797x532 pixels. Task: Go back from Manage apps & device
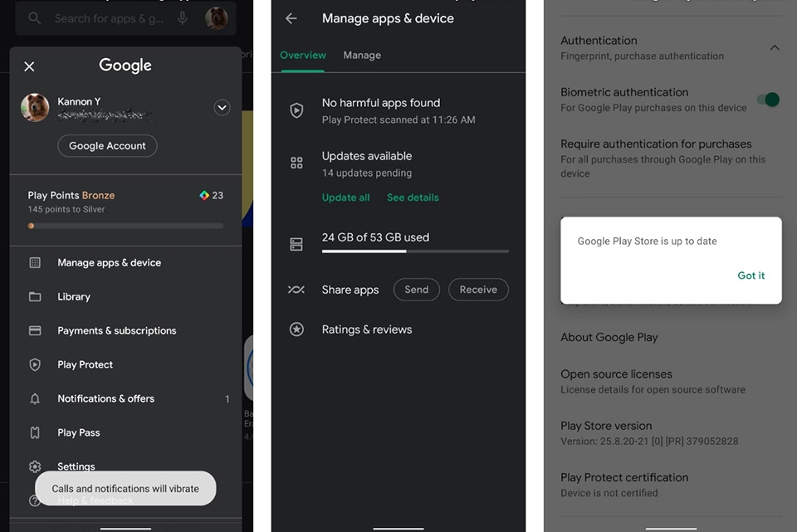coord(291,19)
